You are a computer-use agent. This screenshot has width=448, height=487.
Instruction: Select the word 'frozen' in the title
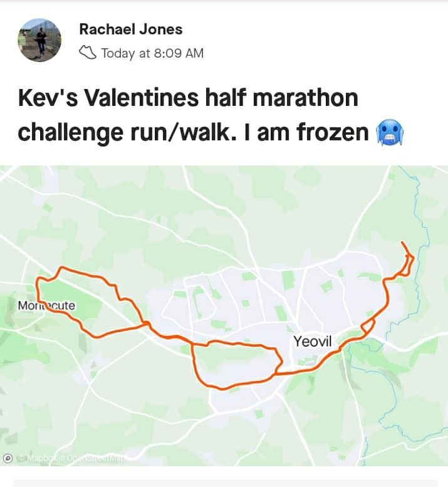coord(333,132)
